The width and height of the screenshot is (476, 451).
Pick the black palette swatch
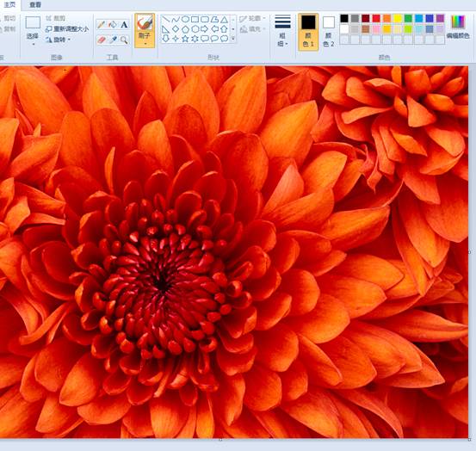pyautogui.click(x=344, y=19)
